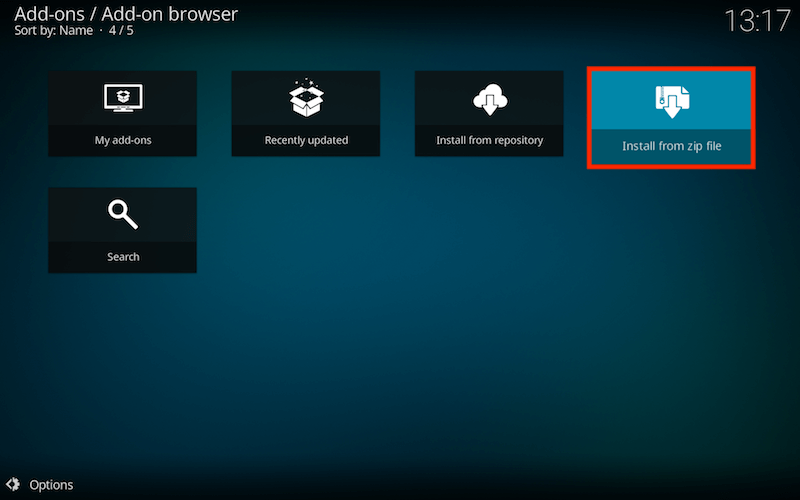Click the Search magnifying glass icon
800x500 pixels.
[123, 214]
